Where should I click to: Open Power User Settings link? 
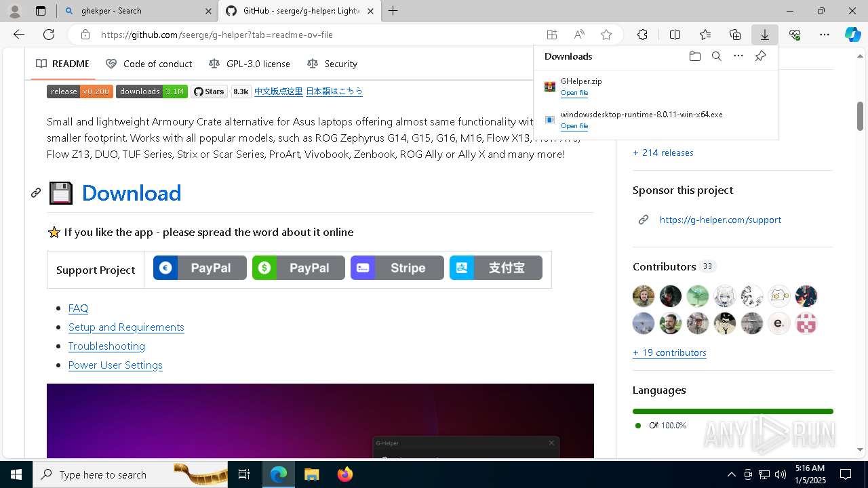115,365
